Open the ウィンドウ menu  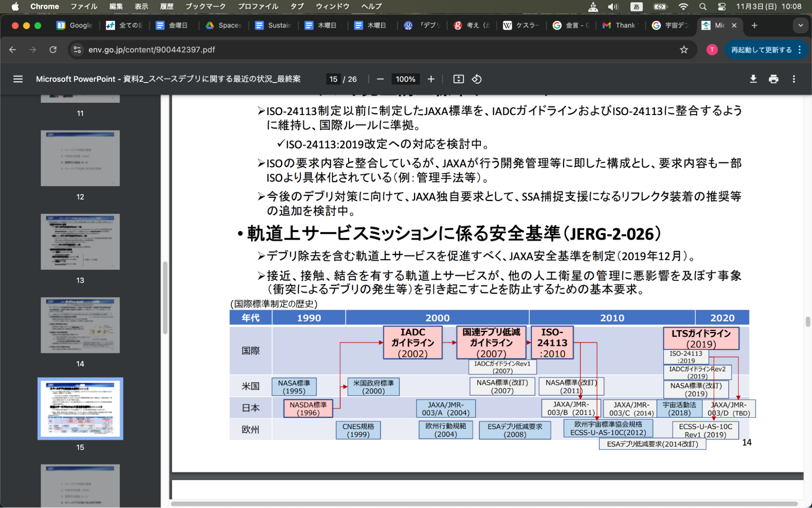coord(333,7)
